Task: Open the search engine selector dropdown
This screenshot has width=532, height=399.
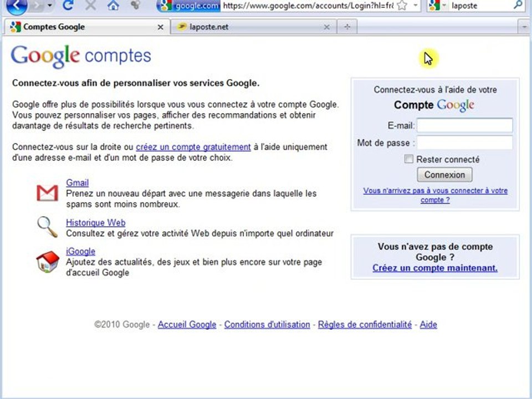Action: click(444, 6)
